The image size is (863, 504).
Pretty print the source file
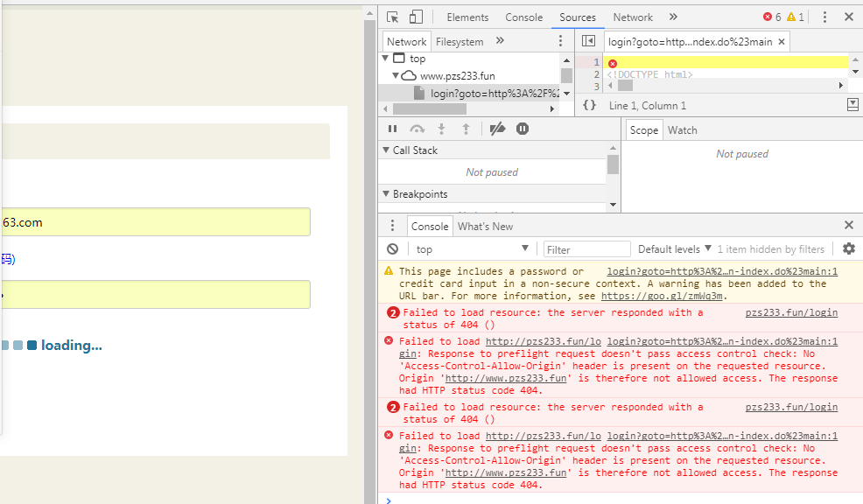tap(590, 105)
